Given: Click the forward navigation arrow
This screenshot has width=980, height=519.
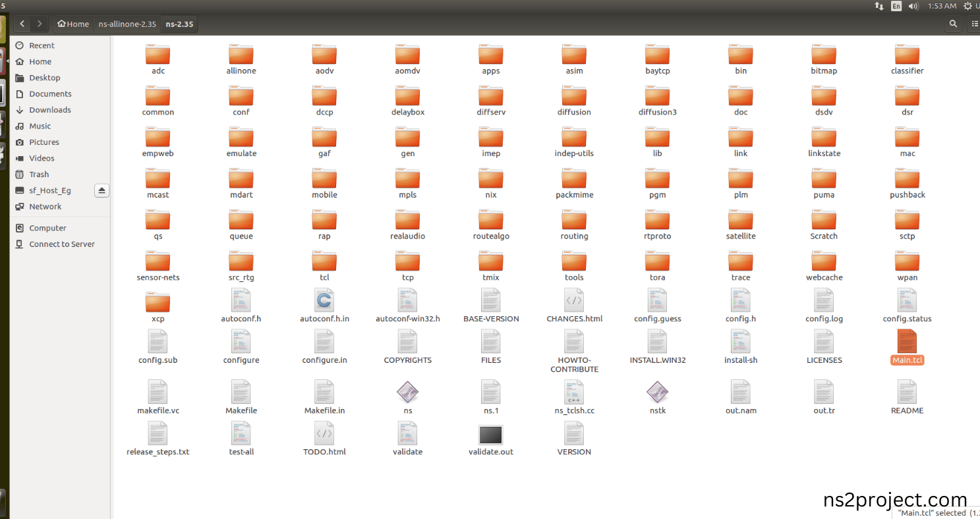Looking at the screenshot, I should [40, 24].
